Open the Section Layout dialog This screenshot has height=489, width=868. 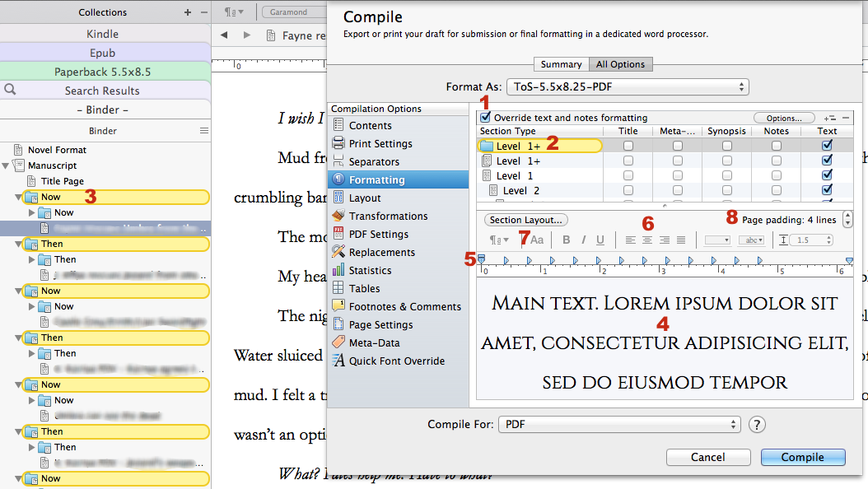point(525,219)
